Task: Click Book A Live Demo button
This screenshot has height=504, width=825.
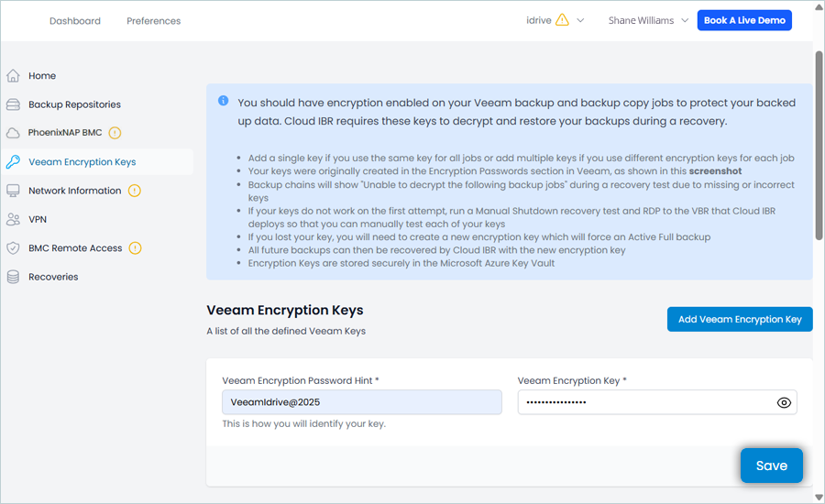Action: pyautogui.click(x=744, y=20)
